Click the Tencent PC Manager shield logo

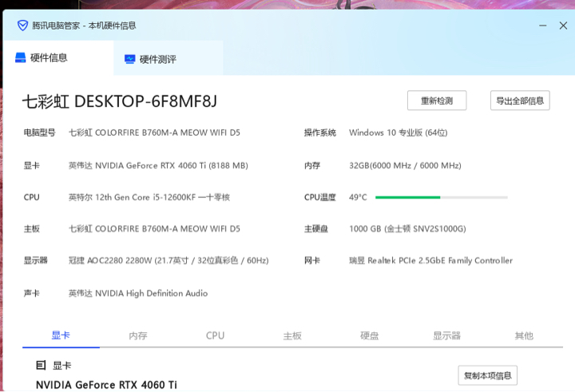tap(22, 26)
